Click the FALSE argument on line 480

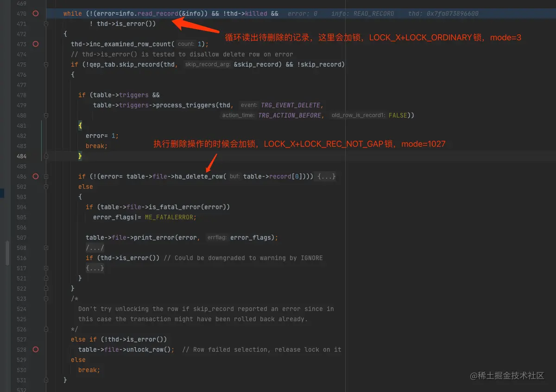tap(398, 115)
